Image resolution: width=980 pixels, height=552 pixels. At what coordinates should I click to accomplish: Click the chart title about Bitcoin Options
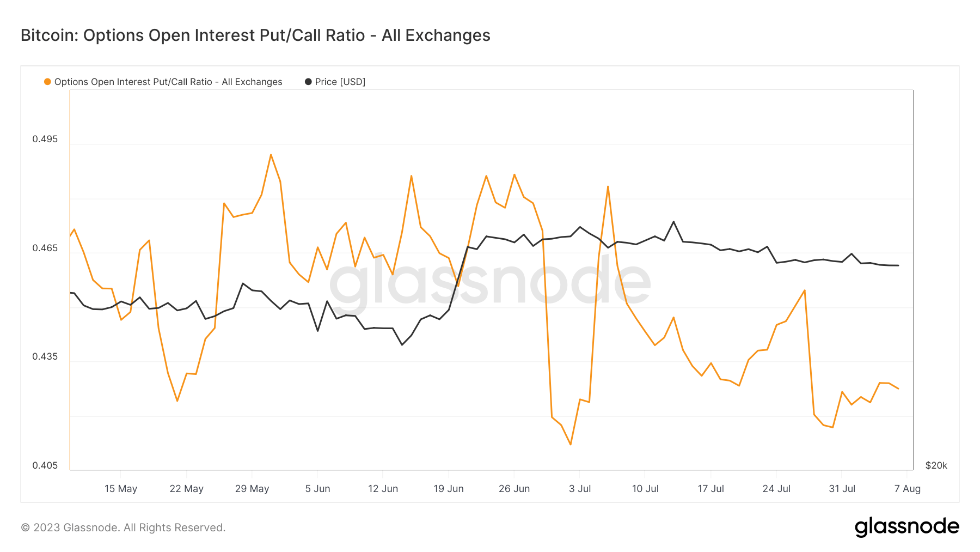click(255, 35)
